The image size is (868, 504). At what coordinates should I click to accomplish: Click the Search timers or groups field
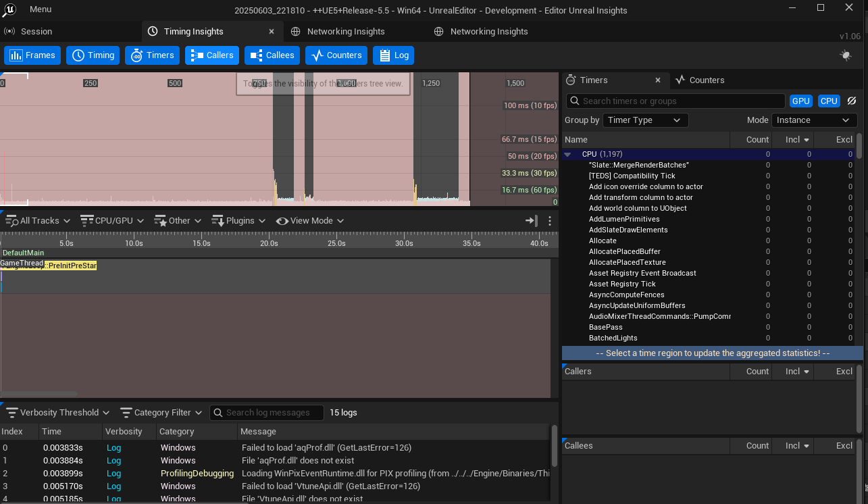(675, 101)
